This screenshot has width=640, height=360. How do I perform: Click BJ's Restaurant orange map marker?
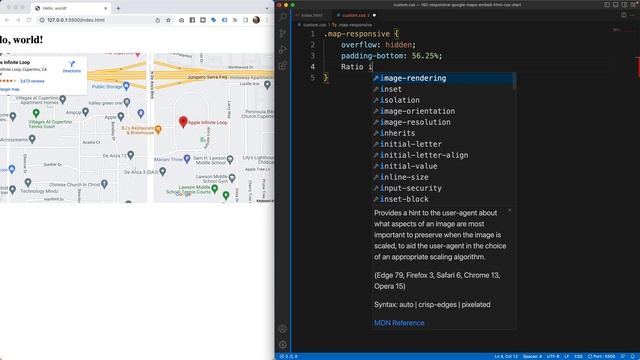coord(158,129)
